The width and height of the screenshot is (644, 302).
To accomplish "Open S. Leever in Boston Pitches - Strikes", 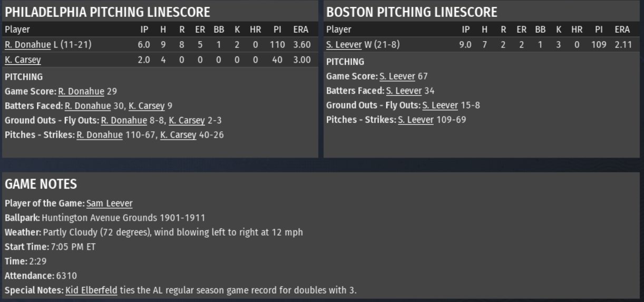I will coord(416,120).
